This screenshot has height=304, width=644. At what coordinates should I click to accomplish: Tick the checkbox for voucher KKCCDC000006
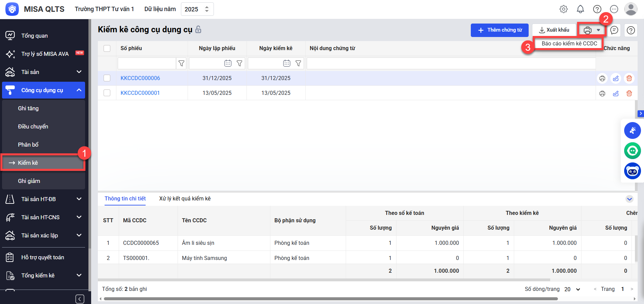[107, 78]
